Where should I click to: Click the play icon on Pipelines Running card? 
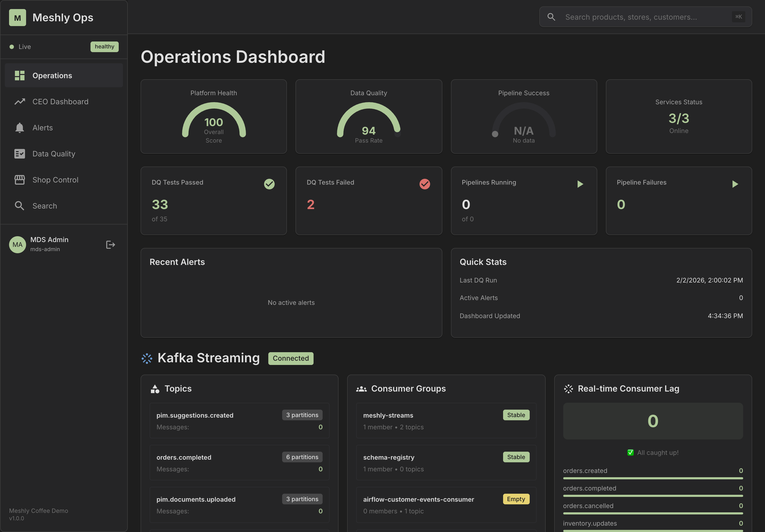pos(581,184)
